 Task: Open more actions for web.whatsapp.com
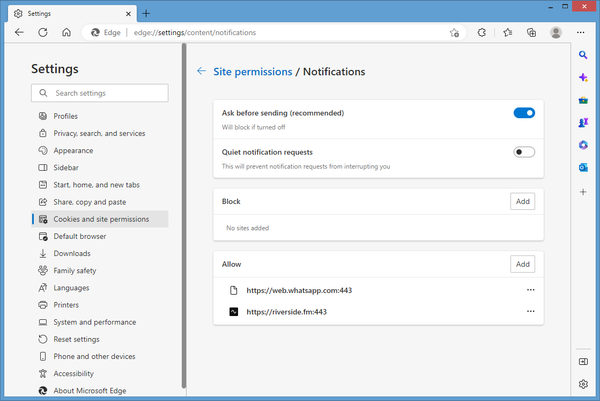point(530,290)
